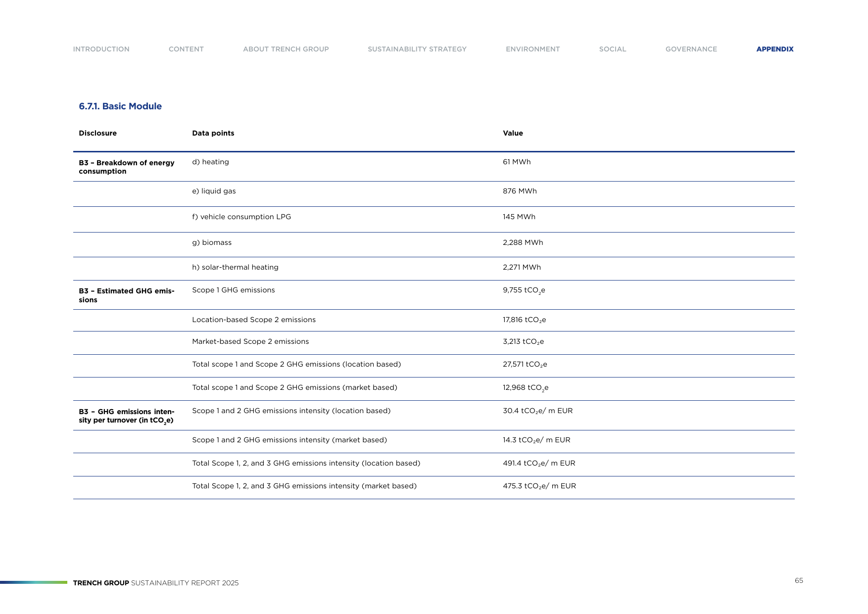Jump to the Governance section

pos(691,49)
